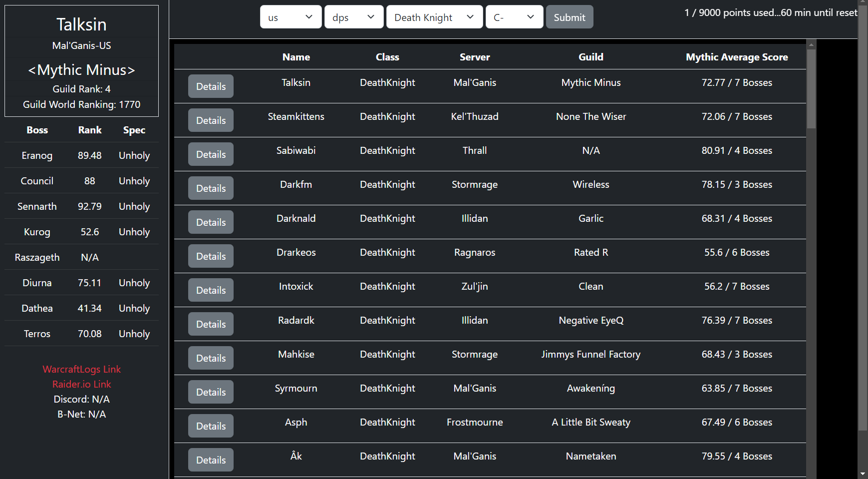View Details for Steamkittens

tap(211, 120)
